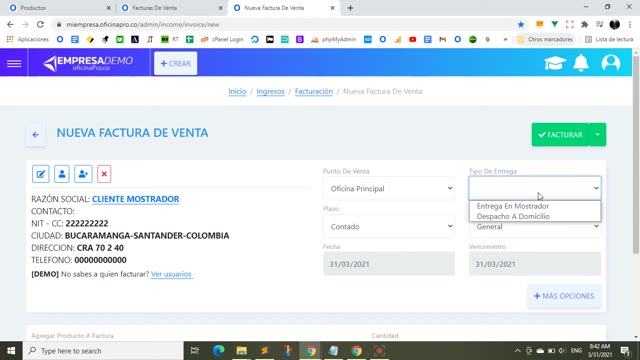Open the user profile avatar icon

[611, 63]
